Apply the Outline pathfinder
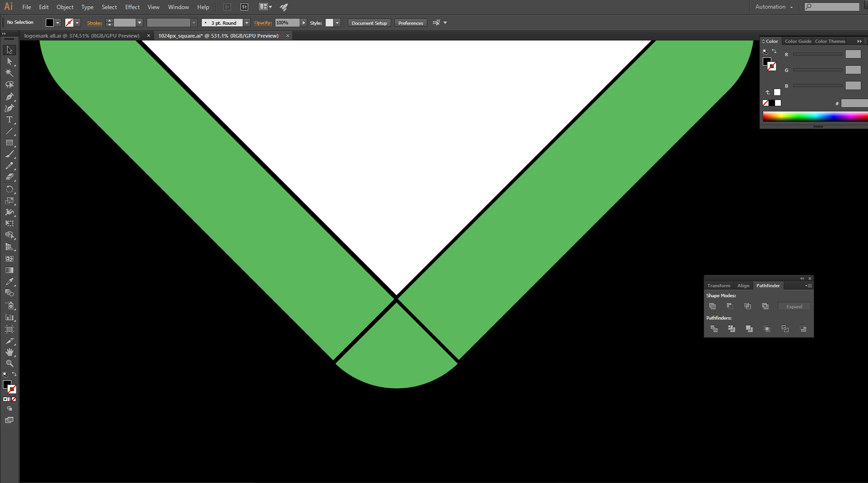The height and width of the screenshot is (483, 868). click(785, 329)
